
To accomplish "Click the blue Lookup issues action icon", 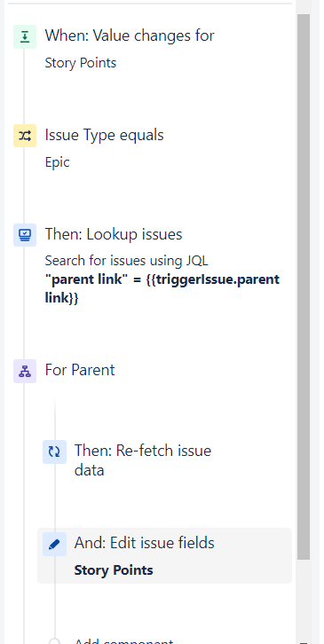I will tap(25, 235).
